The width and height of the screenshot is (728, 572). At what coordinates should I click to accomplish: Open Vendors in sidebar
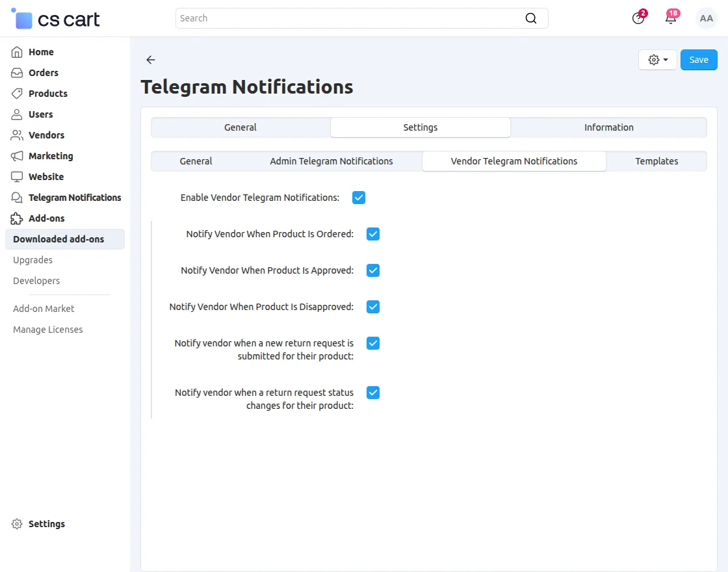46,135
